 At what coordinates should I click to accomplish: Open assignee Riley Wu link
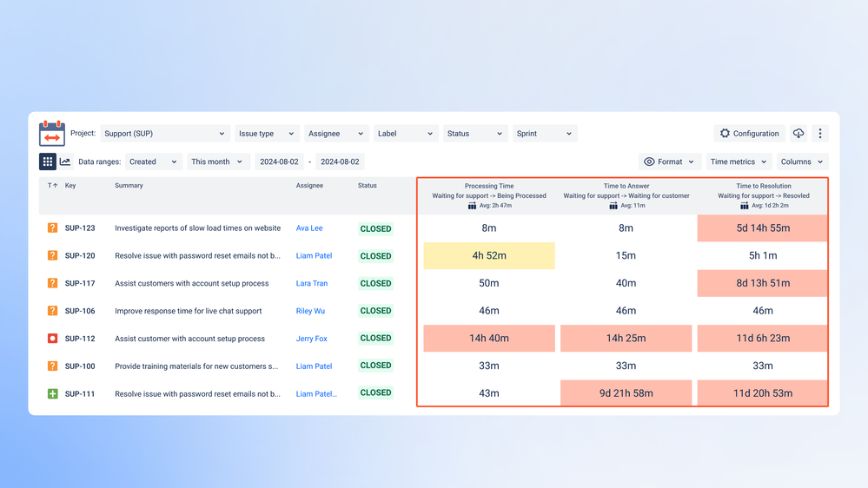click(310, 311)
